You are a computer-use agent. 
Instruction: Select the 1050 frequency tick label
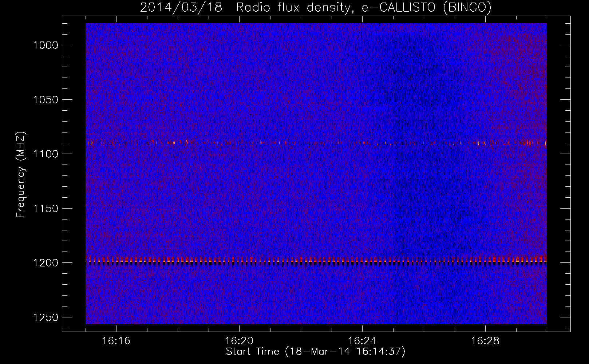[46, 100]
